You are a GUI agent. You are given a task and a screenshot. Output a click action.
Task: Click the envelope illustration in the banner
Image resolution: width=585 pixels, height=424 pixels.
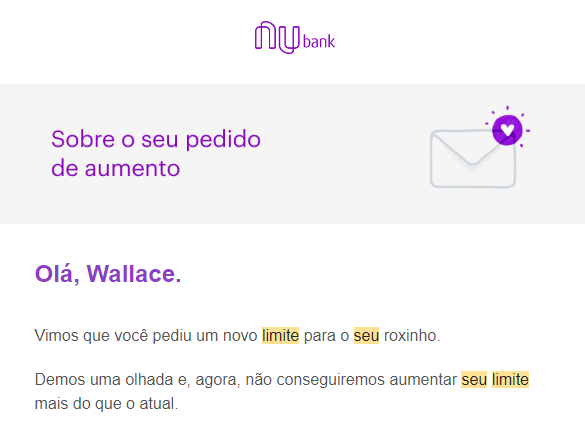pyautogui.click(x=473, y=158)
